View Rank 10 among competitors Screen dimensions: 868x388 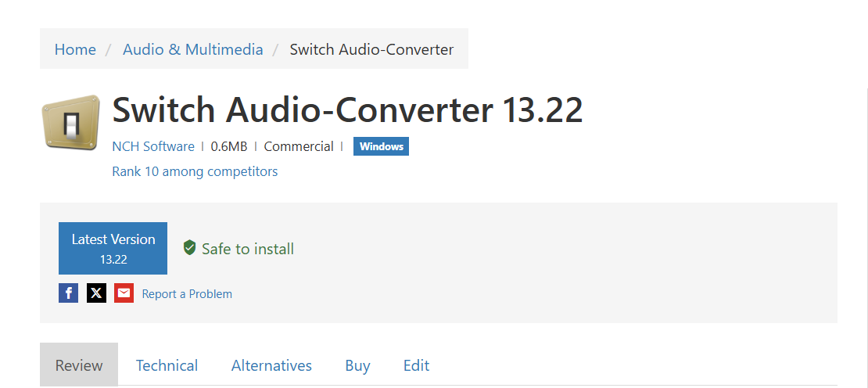(x=195, y=171)
